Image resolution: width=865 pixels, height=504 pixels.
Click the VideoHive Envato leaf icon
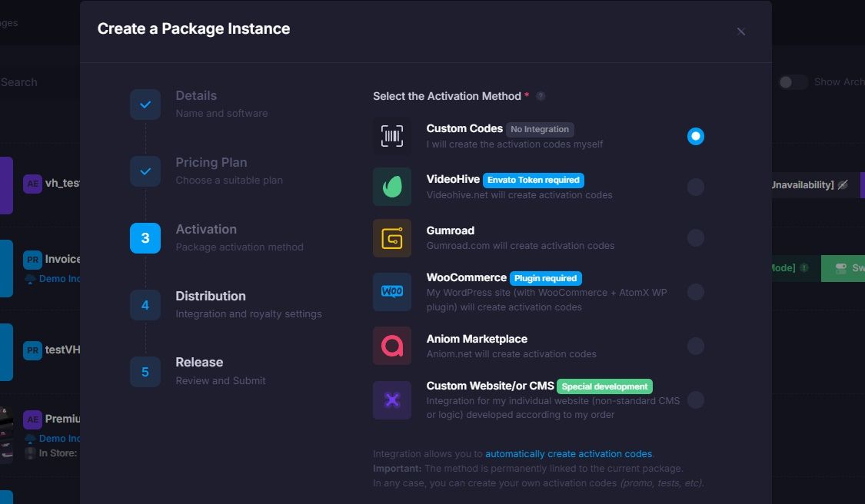(392, 187)
